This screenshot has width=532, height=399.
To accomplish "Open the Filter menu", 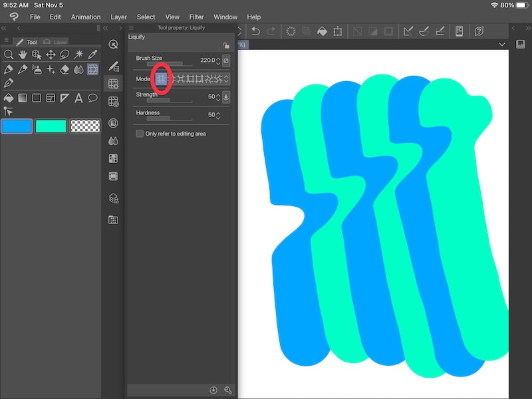I will (x=196, y=17).
